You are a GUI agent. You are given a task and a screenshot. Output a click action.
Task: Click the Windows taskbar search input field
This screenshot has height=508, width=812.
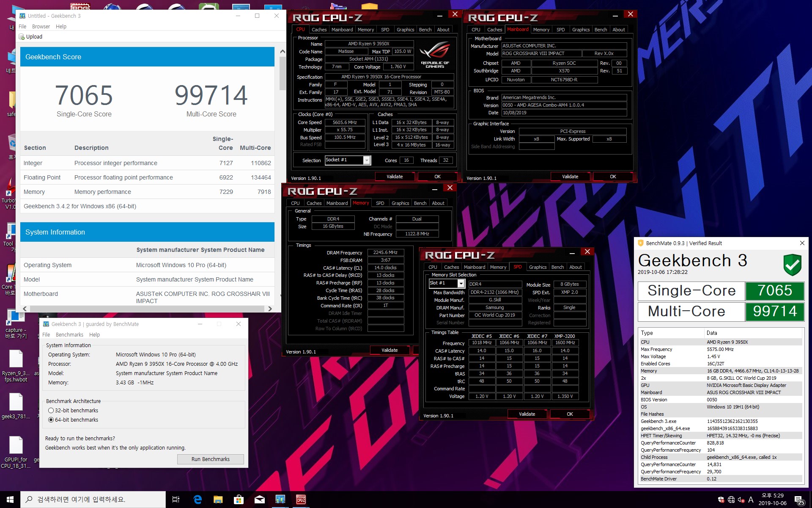[x=93, y=500]
